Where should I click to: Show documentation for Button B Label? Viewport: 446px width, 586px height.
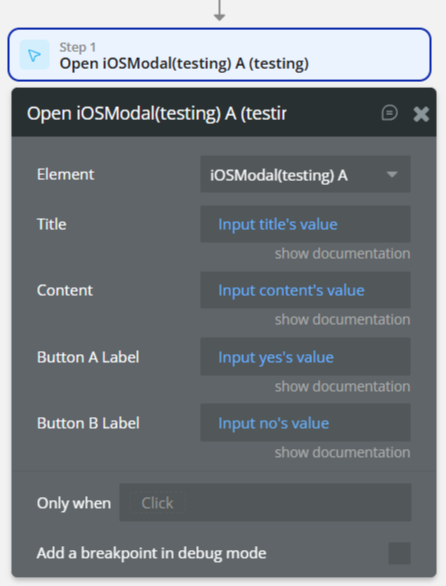[342, 453]
